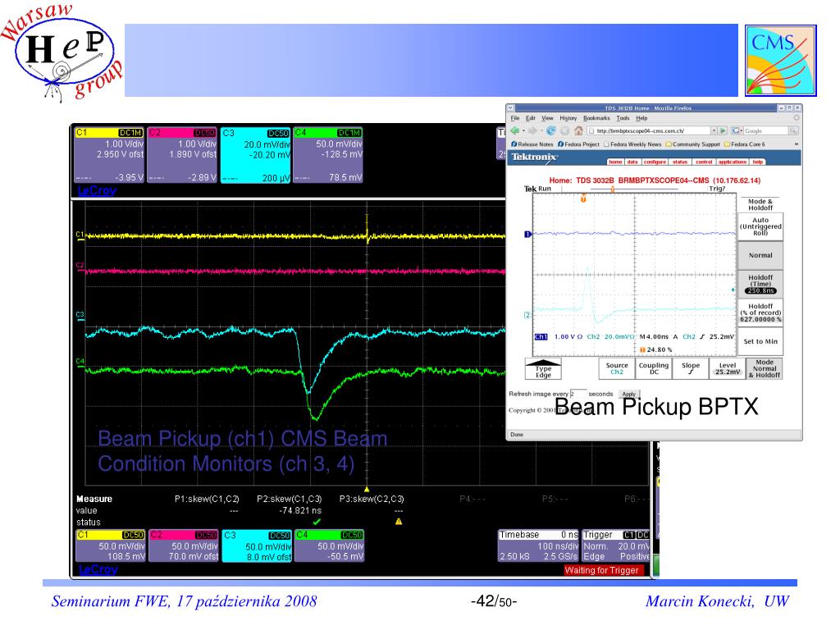The image size is (840, 630).
Task: Click the Tektronix logo in the page header
Action: tap(534, 157)
